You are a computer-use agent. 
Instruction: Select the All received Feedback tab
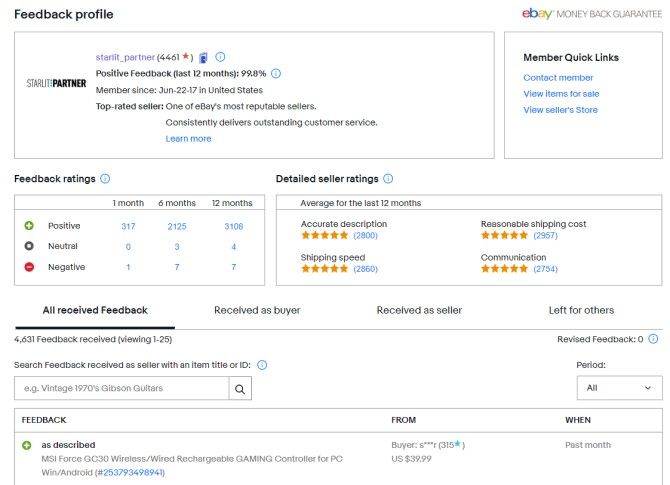[x=95, y=310]
